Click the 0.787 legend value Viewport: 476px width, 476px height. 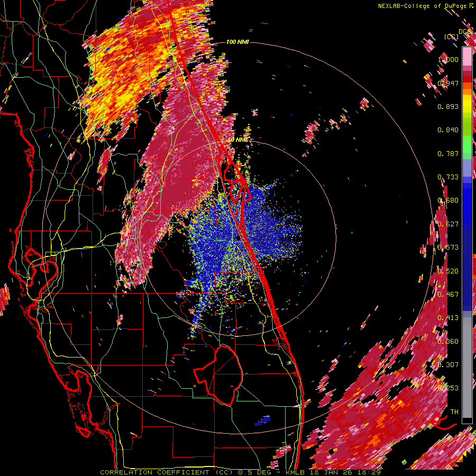point(448,153)
